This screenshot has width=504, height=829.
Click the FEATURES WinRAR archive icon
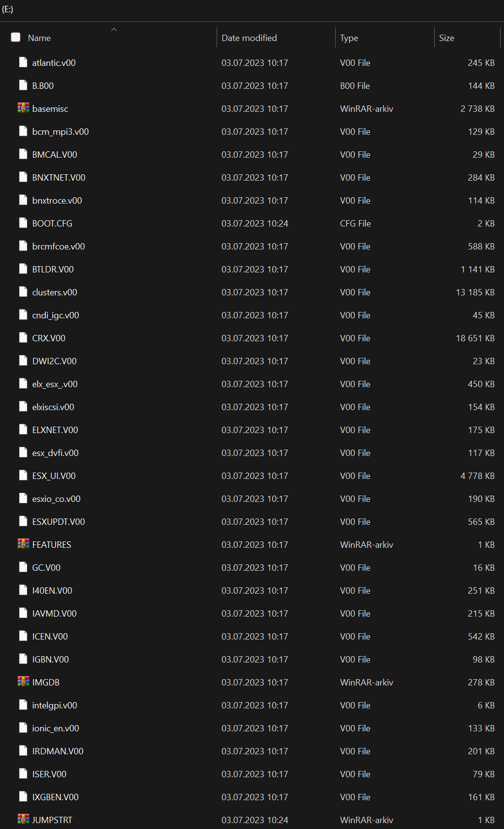point(22,544)
